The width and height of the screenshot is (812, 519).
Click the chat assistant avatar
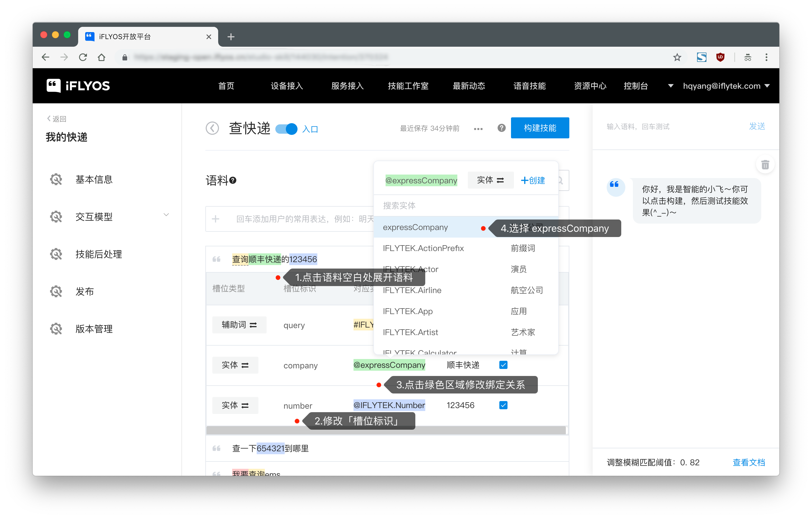tap(615, 187)
